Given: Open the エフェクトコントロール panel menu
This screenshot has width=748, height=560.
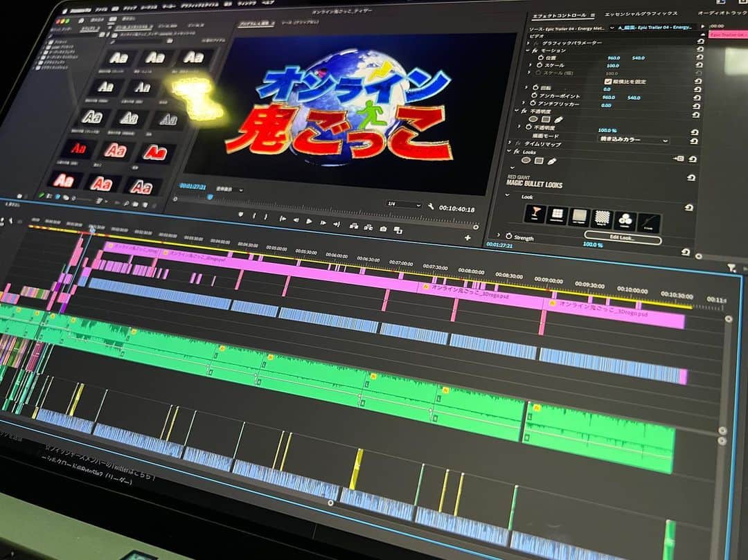Looking at the screenshot, I should tap(592, 15).
